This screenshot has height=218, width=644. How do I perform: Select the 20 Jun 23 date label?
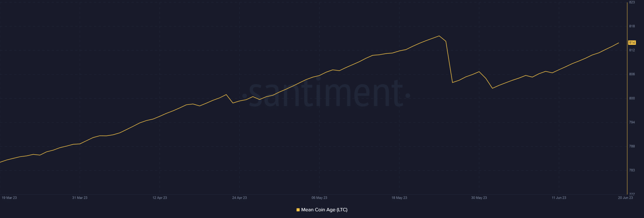click(625, 197)
